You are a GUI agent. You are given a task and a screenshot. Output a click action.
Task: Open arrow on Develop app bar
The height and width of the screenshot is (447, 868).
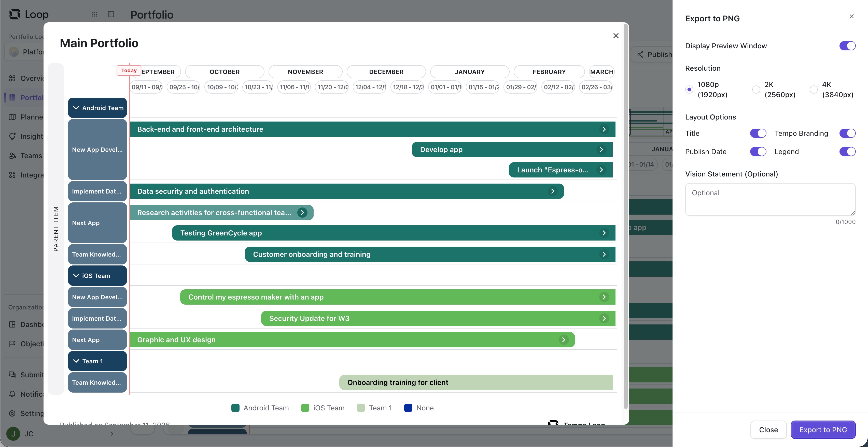(601, 150)
